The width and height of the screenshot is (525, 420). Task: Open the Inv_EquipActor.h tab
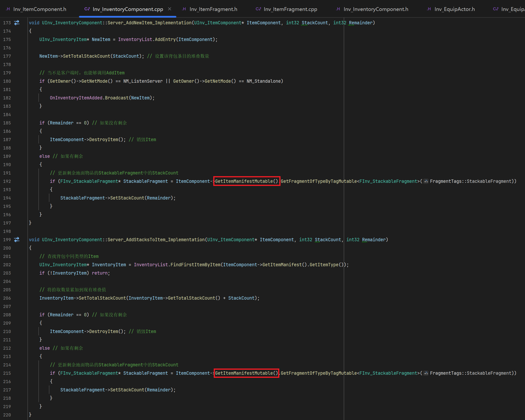coord(454,9)
